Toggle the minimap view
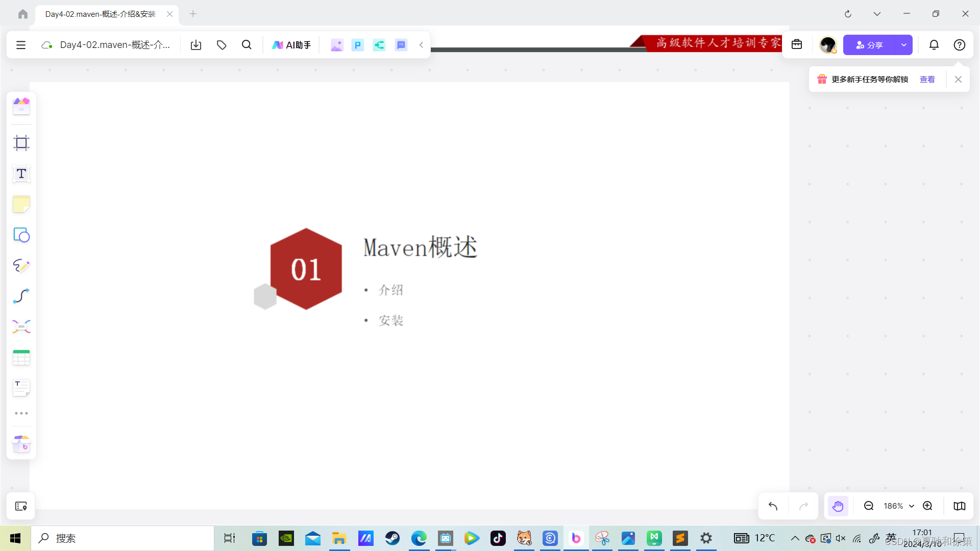Screen dimensions: 980x551 click(959, 506)
